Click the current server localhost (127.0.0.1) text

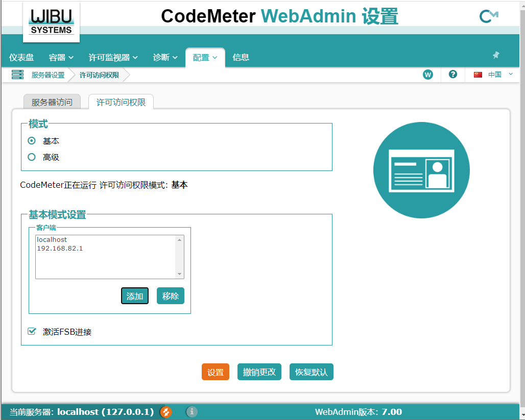pos(82,412)
